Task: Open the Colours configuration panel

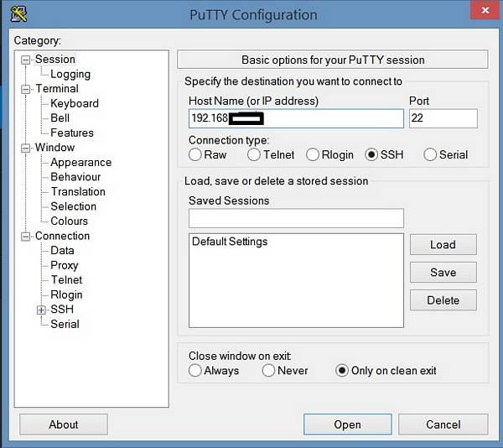Action: pyautogui.click(x=69, y=221)
